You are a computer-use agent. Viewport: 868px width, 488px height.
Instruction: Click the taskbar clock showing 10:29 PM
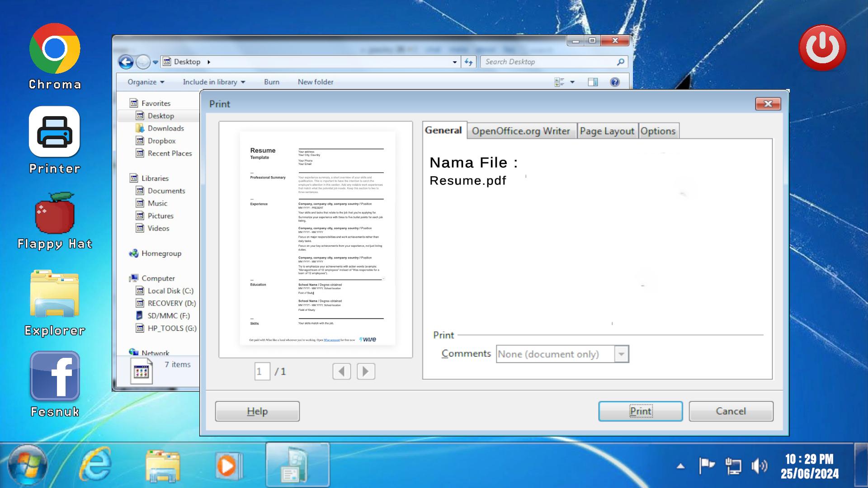click(809, 466)
